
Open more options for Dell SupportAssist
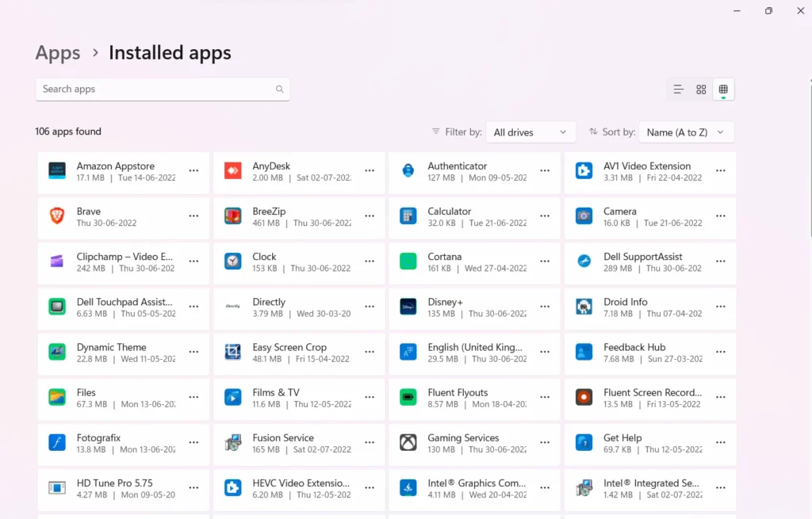pyautogui.click(x=720, y=261)
